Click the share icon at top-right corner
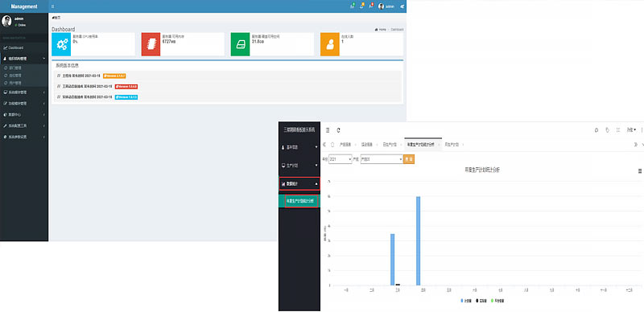Viewport: 644px width, 312px height. pos(402,6)
